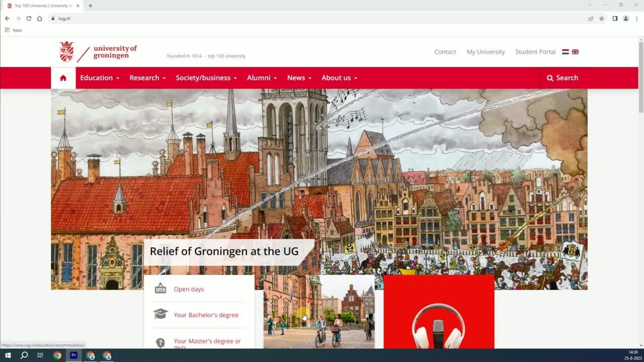
Task: Open the first Google Chrome taskbar icon
Action: (57, 355)
